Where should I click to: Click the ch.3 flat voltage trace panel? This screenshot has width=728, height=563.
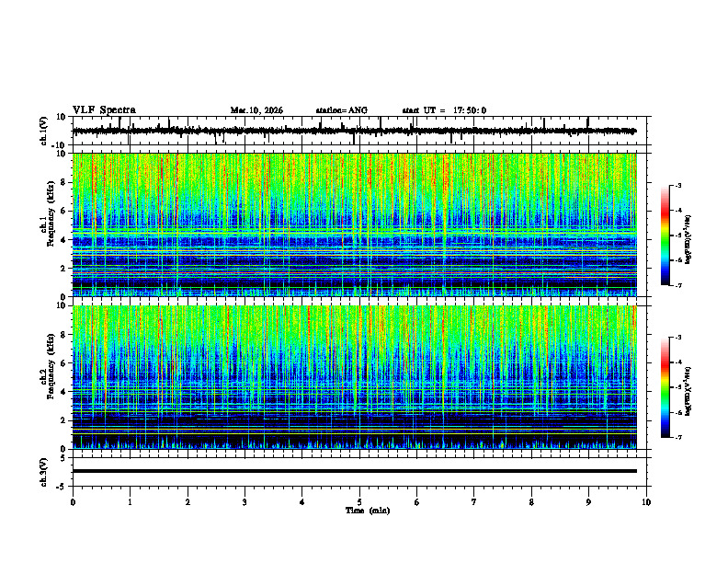pos(361,472)
